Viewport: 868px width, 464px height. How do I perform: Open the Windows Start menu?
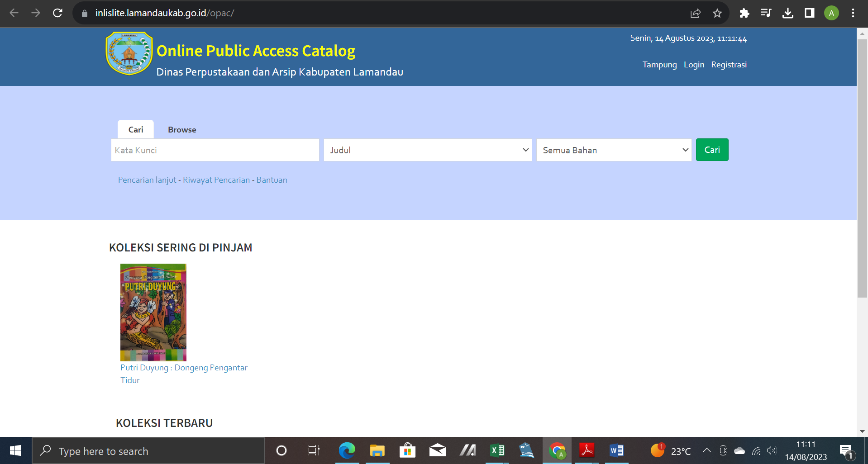(15, 450)
